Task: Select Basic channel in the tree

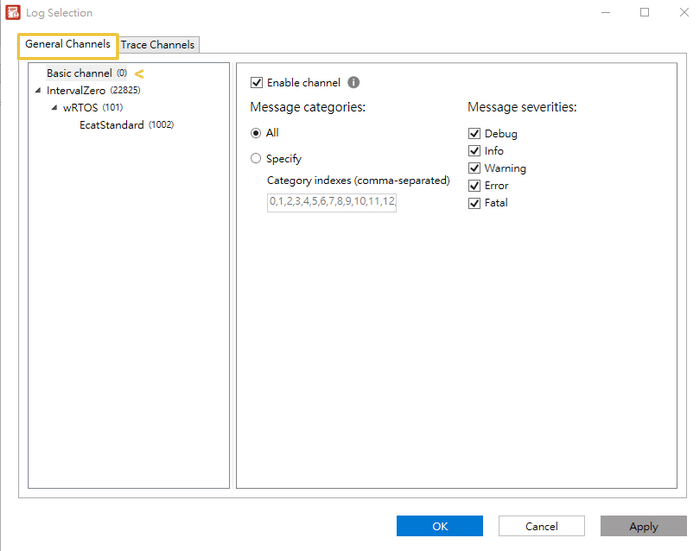Action: [x=79, y=74]
